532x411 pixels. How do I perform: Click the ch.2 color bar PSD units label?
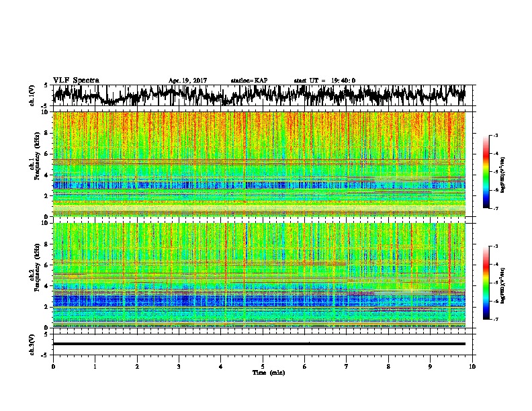point(502,285)
